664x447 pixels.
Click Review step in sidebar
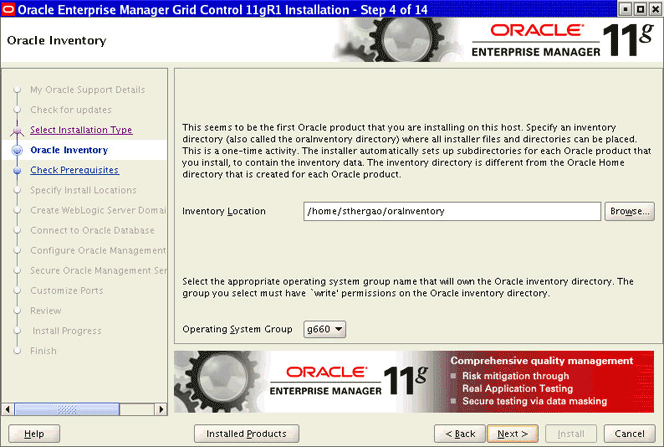pos(46,311)
